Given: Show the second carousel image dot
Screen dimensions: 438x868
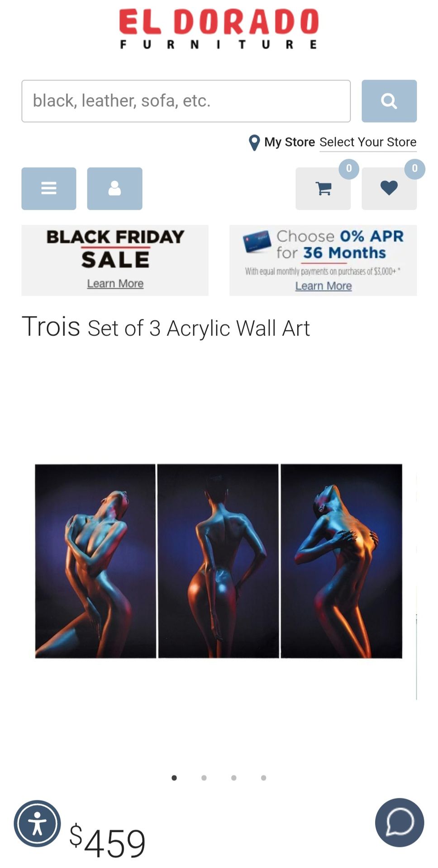Looking at the screenshot, I should pos(204,778).
